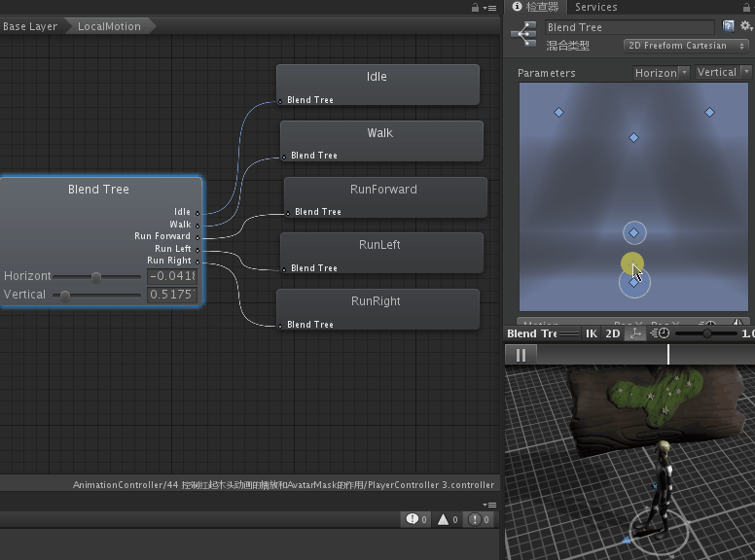Click the Run Forward label on Blend Tree node
This screenshot has height=560, width=755.
click(x=162, y=236)
